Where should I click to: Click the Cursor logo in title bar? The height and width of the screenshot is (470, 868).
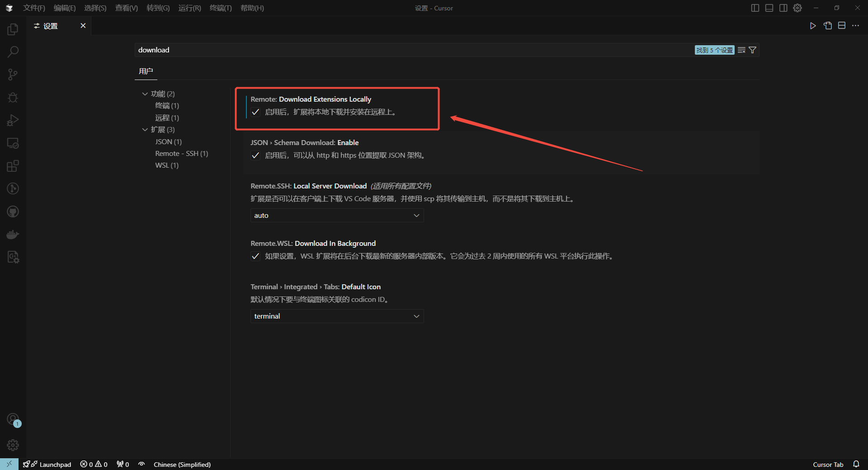pos(9,8)
